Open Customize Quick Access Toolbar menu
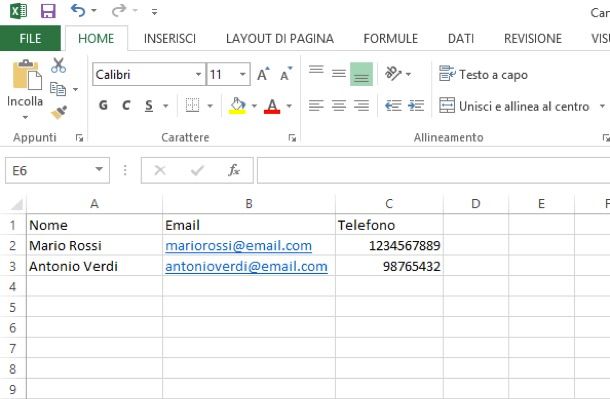The width and height of the screenshot is (610, 399). click(x=154, y=12)
